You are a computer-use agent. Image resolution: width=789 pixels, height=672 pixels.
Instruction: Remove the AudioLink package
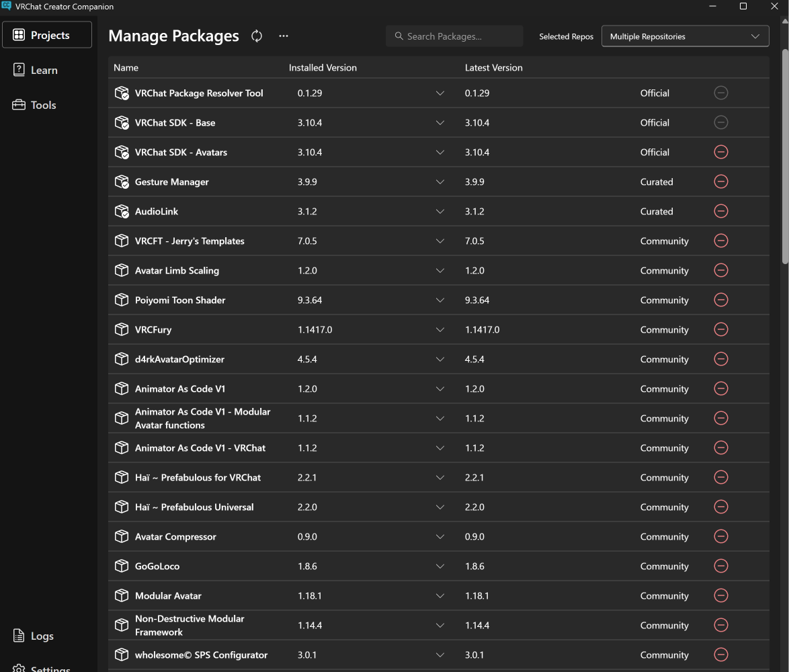(721, 211)
